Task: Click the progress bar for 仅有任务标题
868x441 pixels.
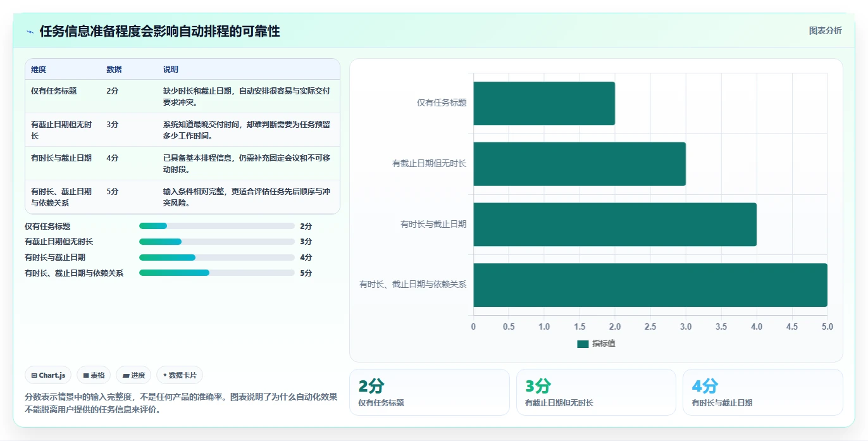Action: click(217, 226)
